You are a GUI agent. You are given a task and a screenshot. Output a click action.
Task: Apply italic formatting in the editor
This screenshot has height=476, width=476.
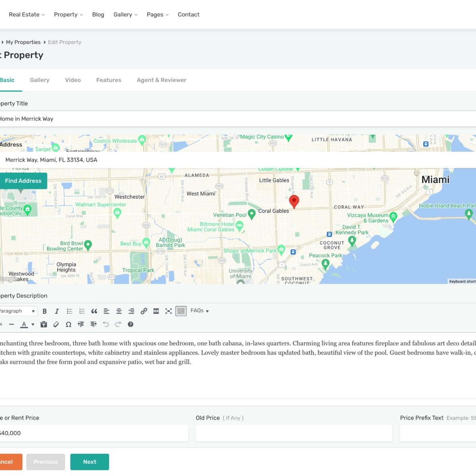(x=57, y=311)
